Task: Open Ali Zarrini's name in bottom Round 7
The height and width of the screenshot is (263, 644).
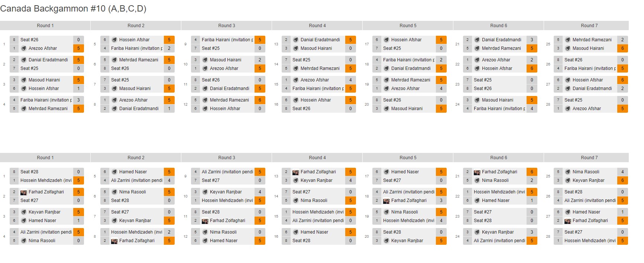Action: [590, 201]
